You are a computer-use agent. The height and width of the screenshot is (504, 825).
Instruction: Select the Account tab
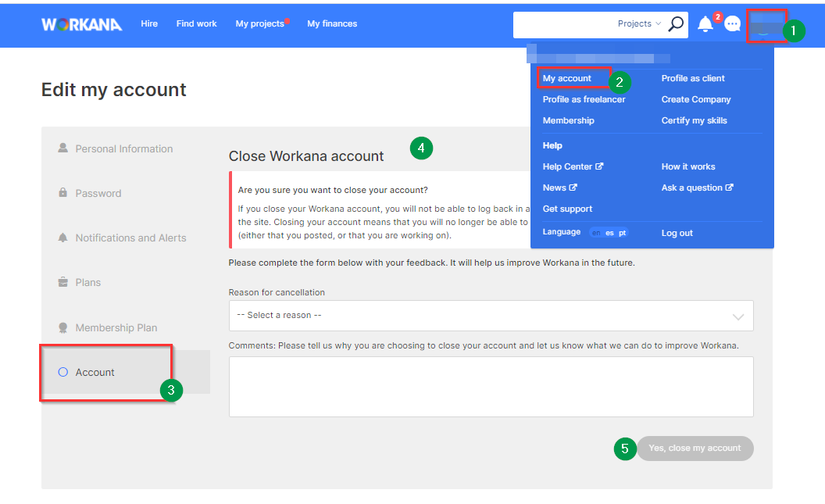click(125, 372)
